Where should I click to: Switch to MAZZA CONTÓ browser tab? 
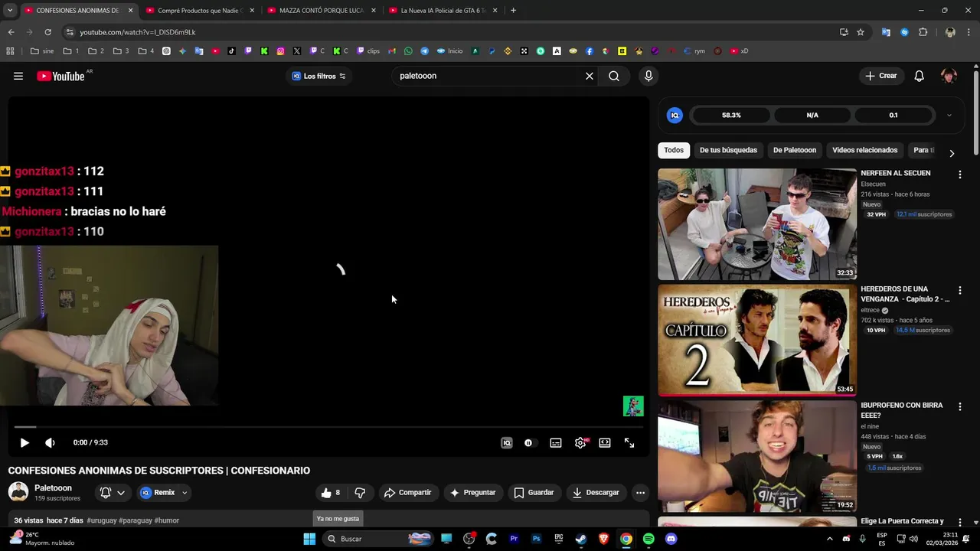click(x=322, y=11)
